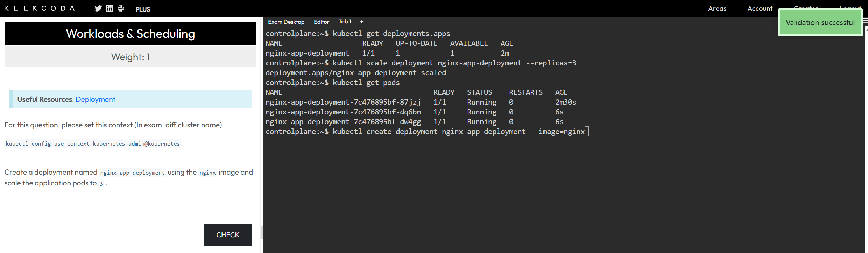Click the nginx image name in question text

pos(207,173)
